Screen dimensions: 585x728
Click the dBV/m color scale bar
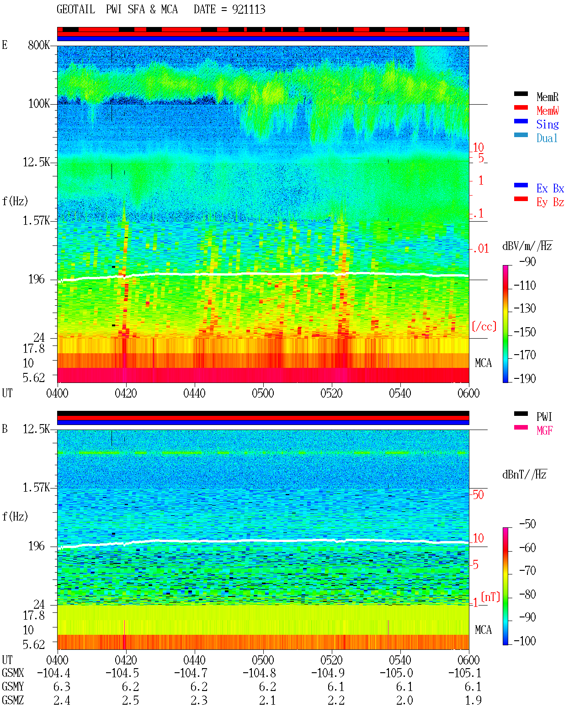coord(505,324)
